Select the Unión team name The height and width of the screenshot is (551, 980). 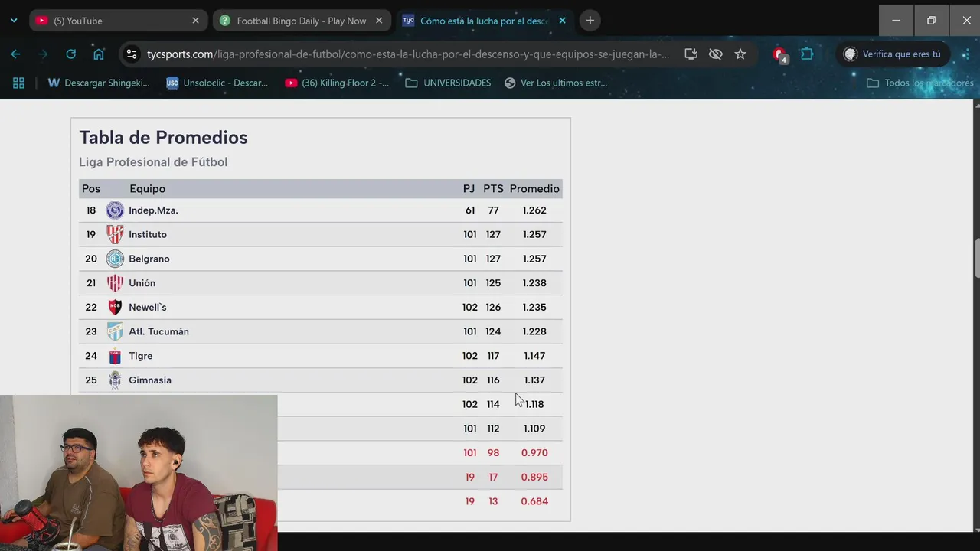(x=142, y=283)
